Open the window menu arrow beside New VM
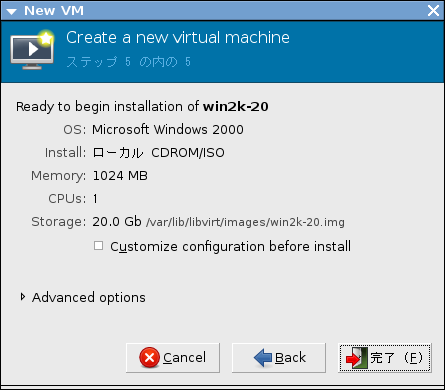This screenshot has height=390, width=445. tap(12, 12)
